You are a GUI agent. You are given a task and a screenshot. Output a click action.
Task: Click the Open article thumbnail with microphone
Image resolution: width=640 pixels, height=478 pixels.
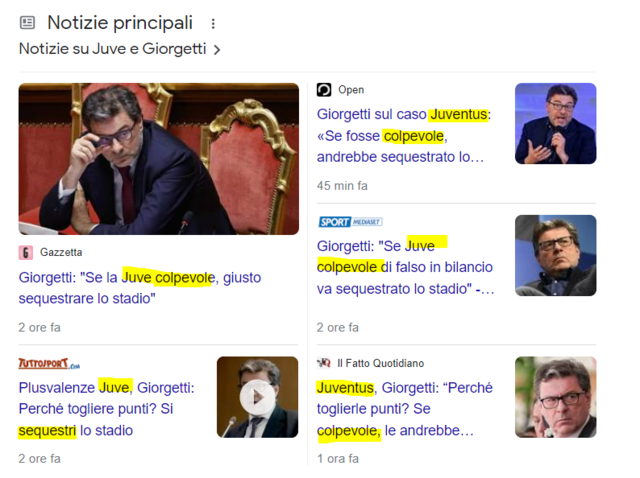click(556, 124)
